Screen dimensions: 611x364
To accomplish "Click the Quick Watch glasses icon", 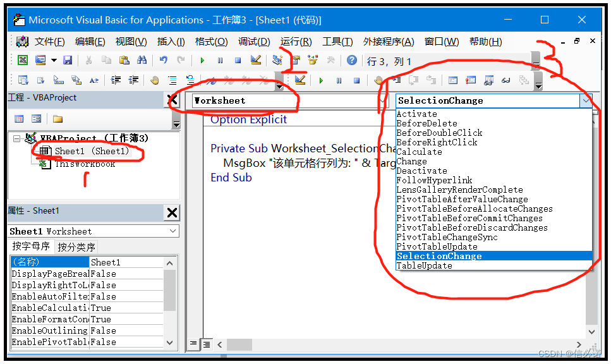I will click(505, 80).
